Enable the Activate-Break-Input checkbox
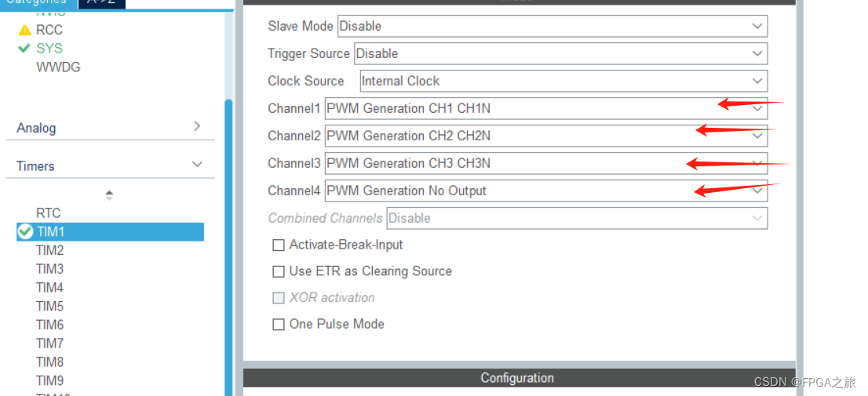 click(279, 245)
